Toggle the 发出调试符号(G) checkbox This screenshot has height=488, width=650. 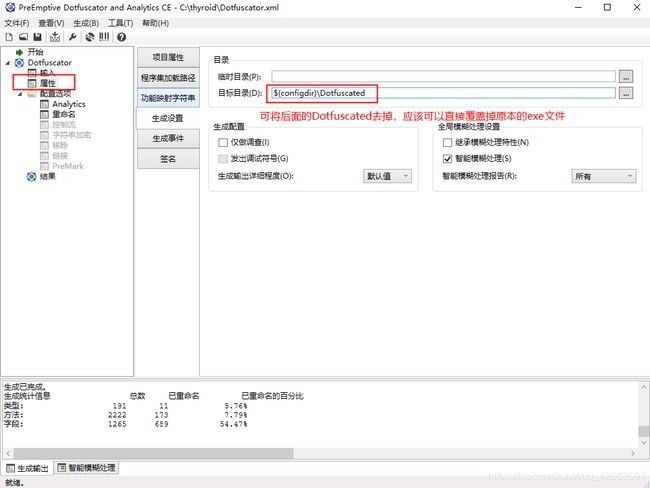(223, 158)
